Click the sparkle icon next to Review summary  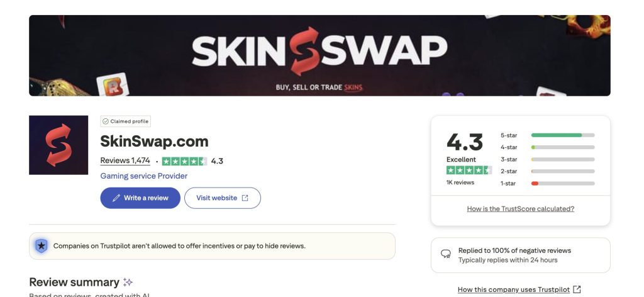(128, 282)
